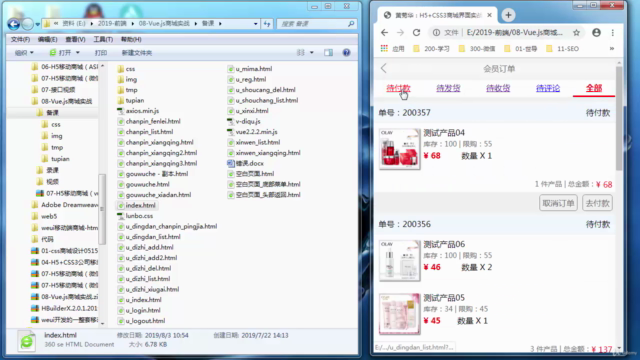Viewport: 640px width, 360px height.
Task: Select v-diqu.js file
Action: 244,122
